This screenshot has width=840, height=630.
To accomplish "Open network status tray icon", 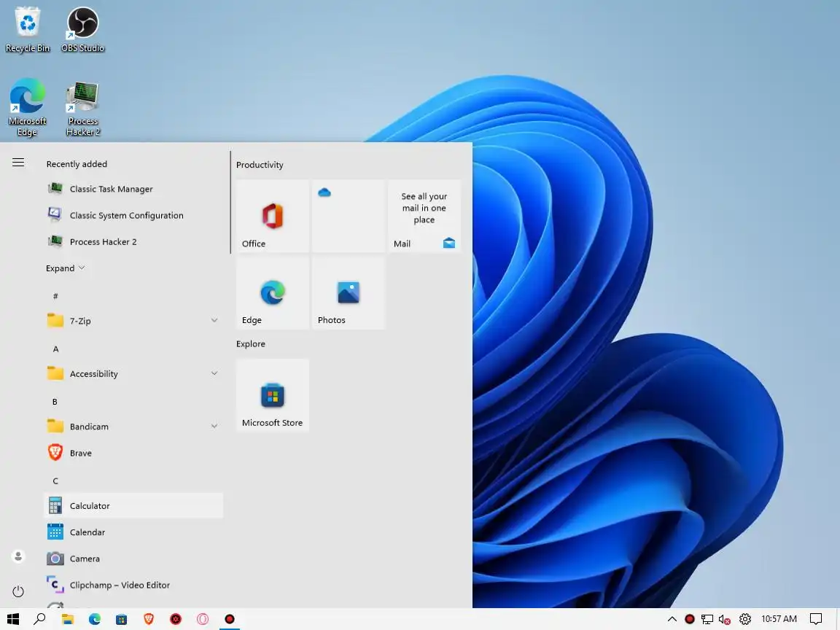I will pos(707,619).
